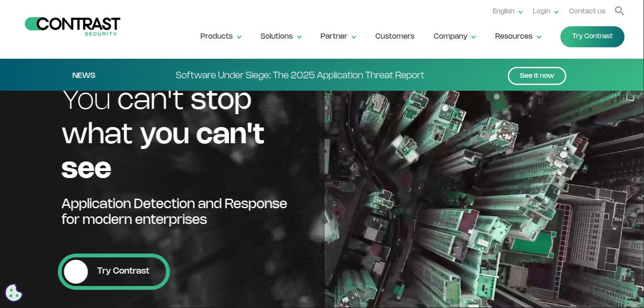Click the Try Contrast header button
The height and width of the screenshot is (308, 644).
click(x=592, y=36)
